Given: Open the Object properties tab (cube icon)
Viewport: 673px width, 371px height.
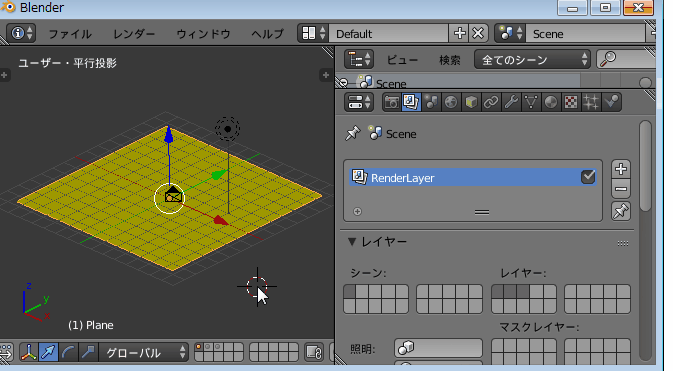Looking at the screenshot, I should pos(471,102).
